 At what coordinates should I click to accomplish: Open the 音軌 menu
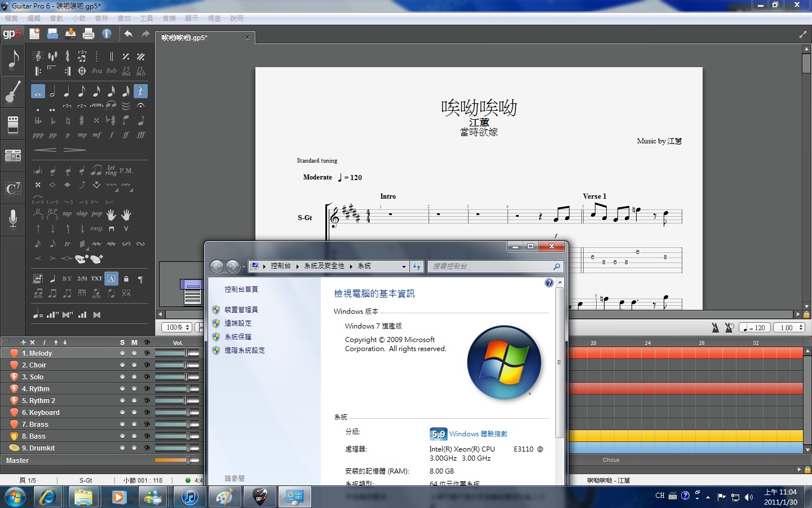pyautogui.click(x=56, y=19)
